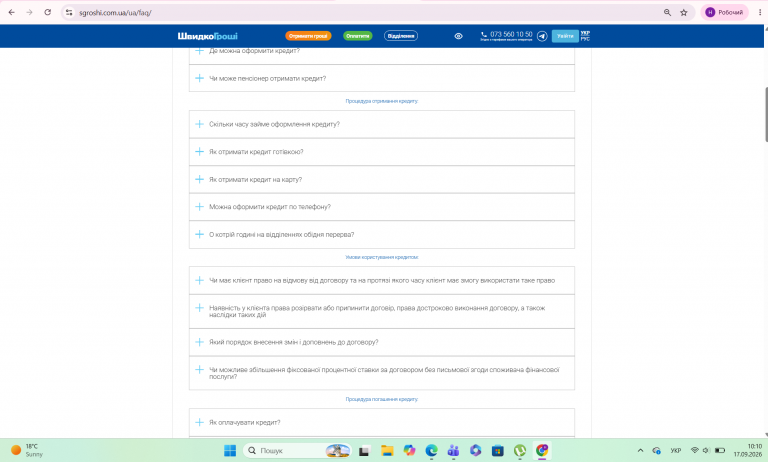Click the Увійти login button
Screen dimensions: 768x462
click(565, 36)
